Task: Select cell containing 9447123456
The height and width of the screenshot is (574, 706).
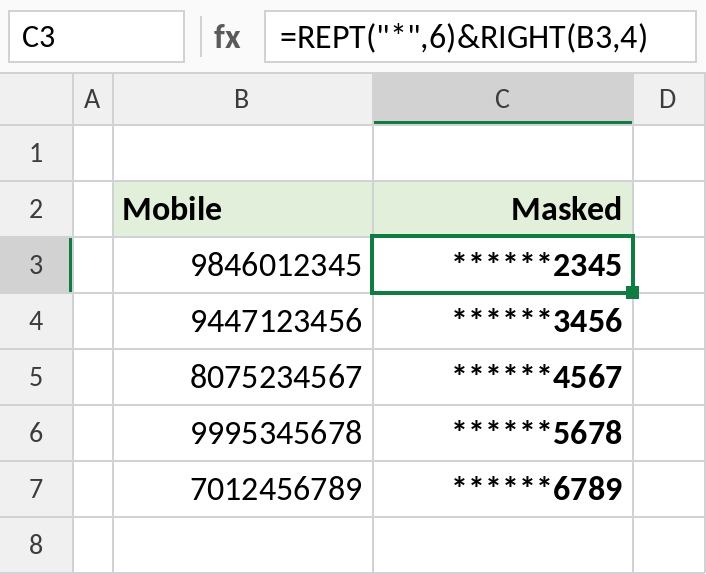Action: pos(243,321)
